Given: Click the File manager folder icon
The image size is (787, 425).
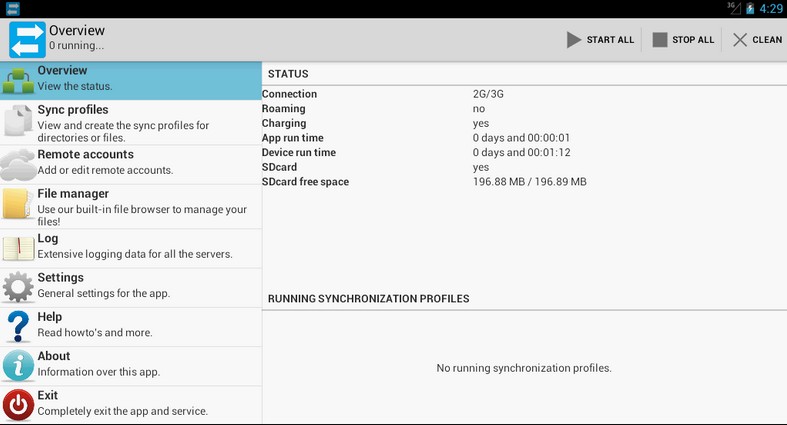Looking at the screenshot, I should click(x=18, y=204).
